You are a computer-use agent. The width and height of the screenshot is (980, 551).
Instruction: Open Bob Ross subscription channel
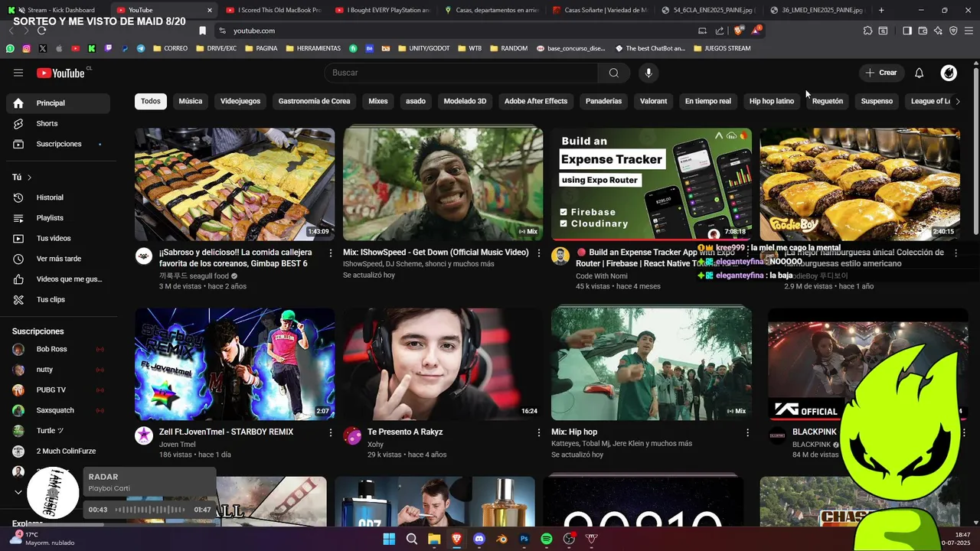click(x=57, y=349)
